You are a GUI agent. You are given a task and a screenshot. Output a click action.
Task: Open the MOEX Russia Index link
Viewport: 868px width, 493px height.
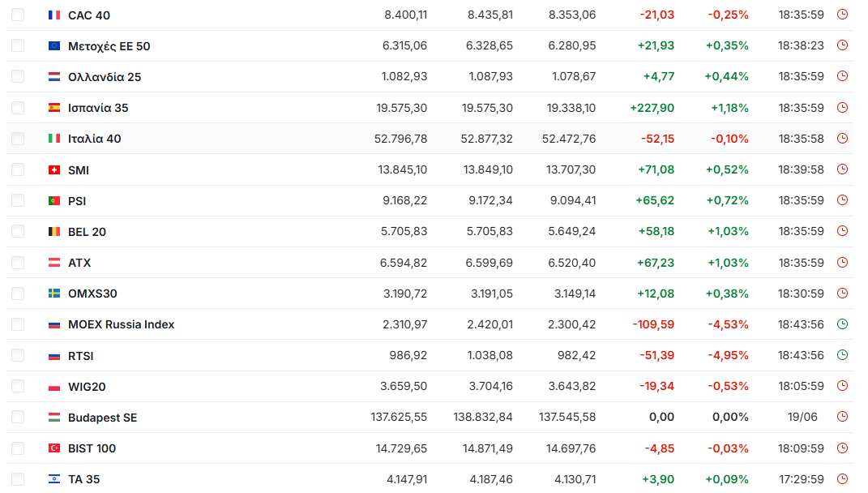click(x=122, y=324)
